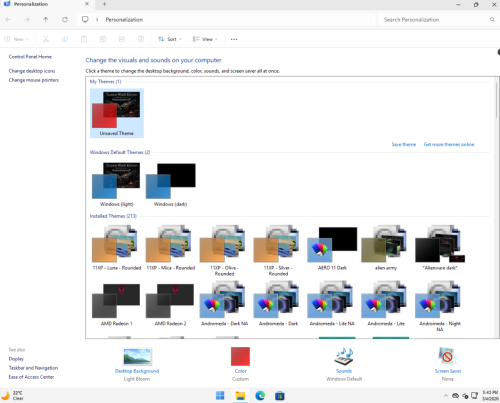Open the New dropdown in toolbar
Image resolution: width=500 pixels, height=403 pixels.
click(x=16, y=39)
